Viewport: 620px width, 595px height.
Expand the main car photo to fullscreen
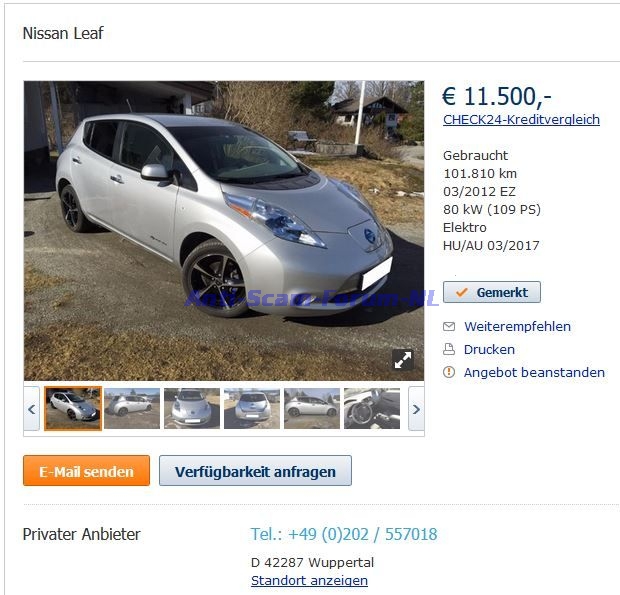[x=403, y=360]
